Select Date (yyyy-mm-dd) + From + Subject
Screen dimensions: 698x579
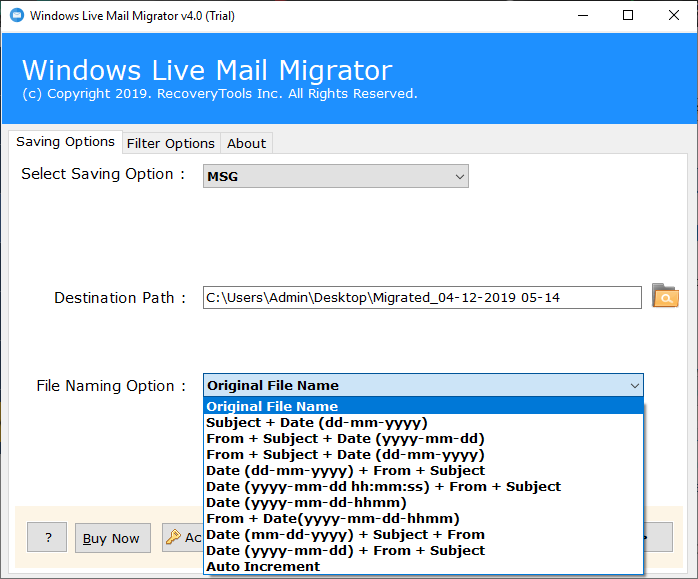pyautogui.click(x=423, y=551)
